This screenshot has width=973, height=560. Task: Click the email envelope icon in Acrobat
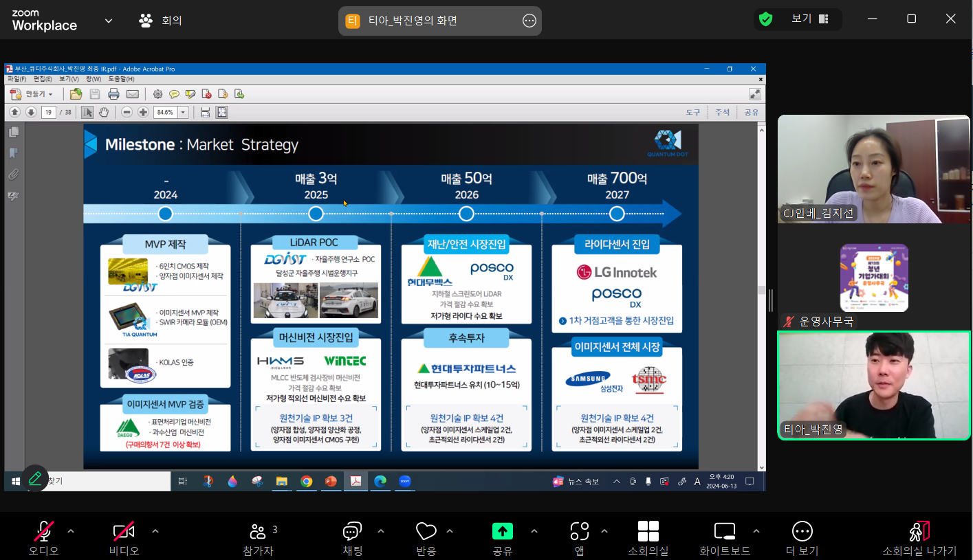point(132,94)
